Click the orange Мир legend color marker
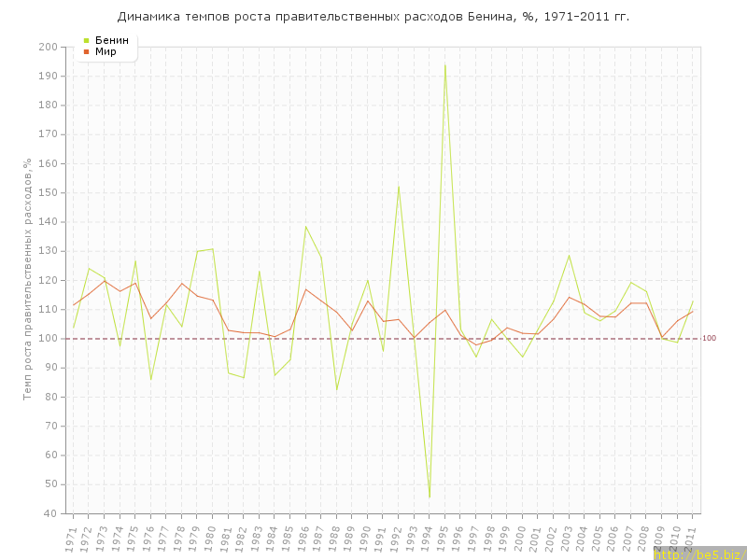Viewport: 747px width, 560px height. [x=86, y=51]
